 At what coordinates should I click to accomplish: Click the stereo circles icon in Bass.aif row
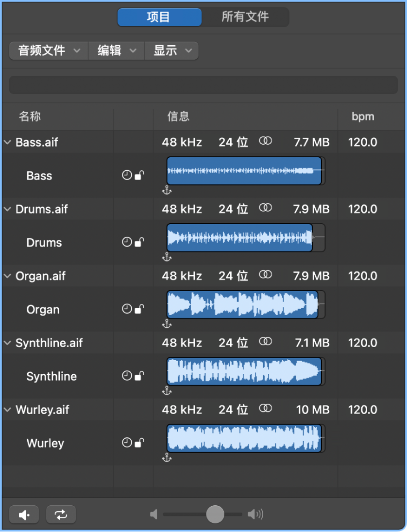(265, 141)
